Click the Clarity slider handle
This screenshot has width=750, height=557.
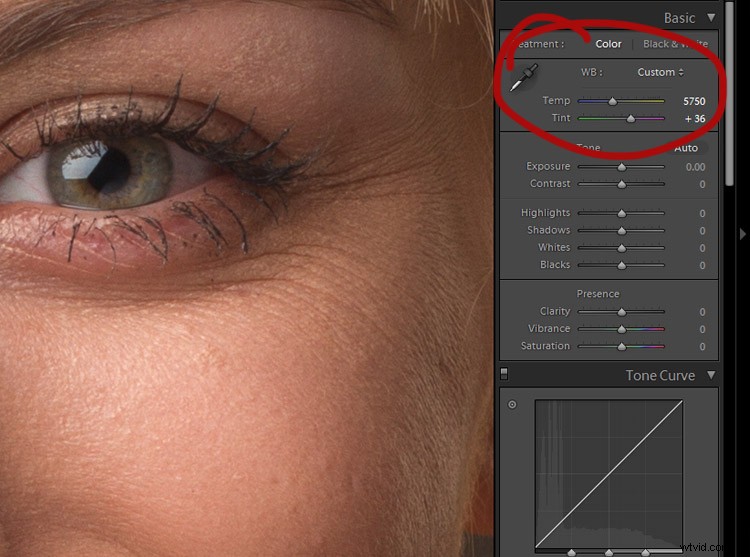[x=621, y=312]
